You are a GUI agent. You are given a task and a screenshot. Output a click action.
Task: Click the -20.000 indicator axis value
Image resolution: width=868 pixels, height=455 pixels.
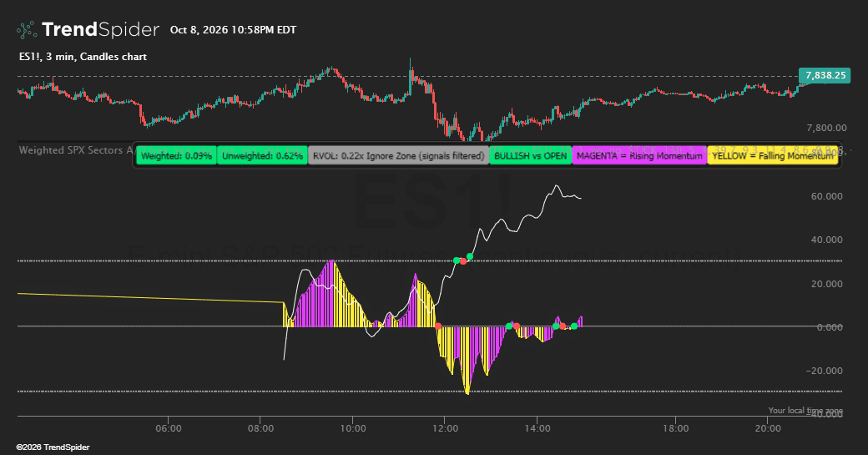[825, 371]
